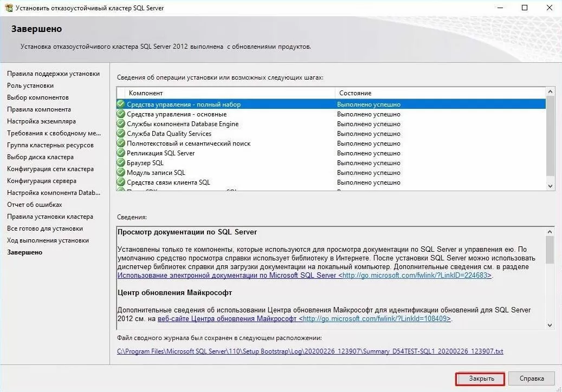Screen dimensions: 562x392
Task: Click the Закрыть button
Action: [480, 378]
